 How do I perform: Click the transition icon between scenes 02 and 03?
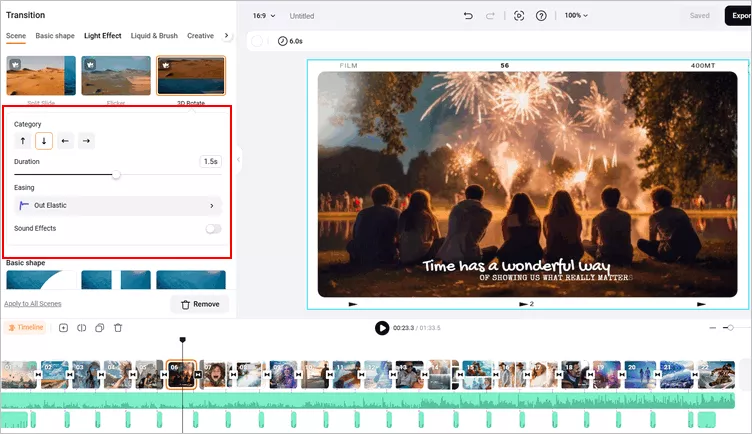coord(70,375)
